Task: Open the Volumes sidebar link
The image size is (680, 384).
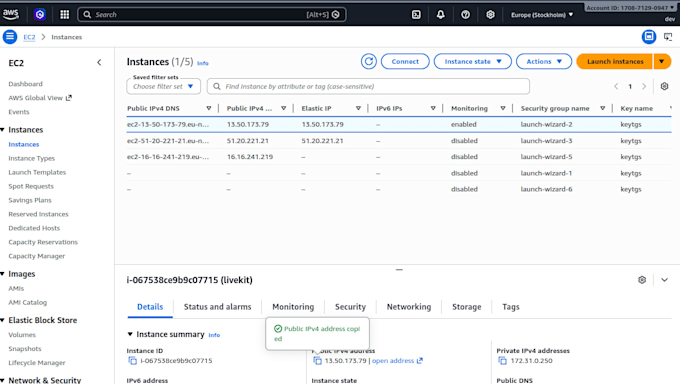Action: pos(22,335)
